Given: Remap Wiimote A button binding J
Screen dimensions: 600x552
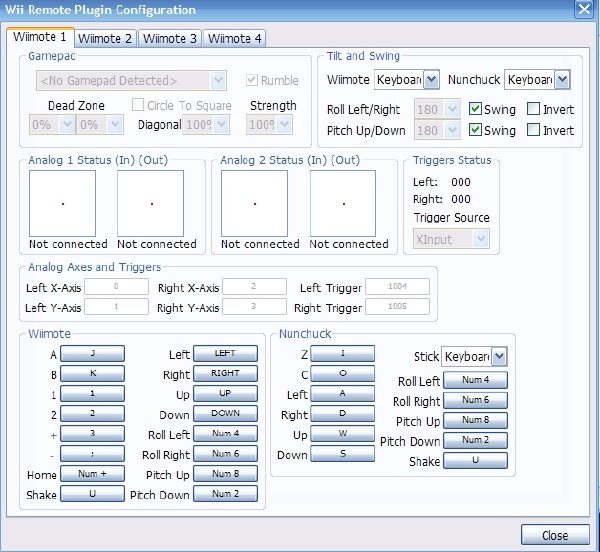Looking at the screenshot, I should pos(92,353).
